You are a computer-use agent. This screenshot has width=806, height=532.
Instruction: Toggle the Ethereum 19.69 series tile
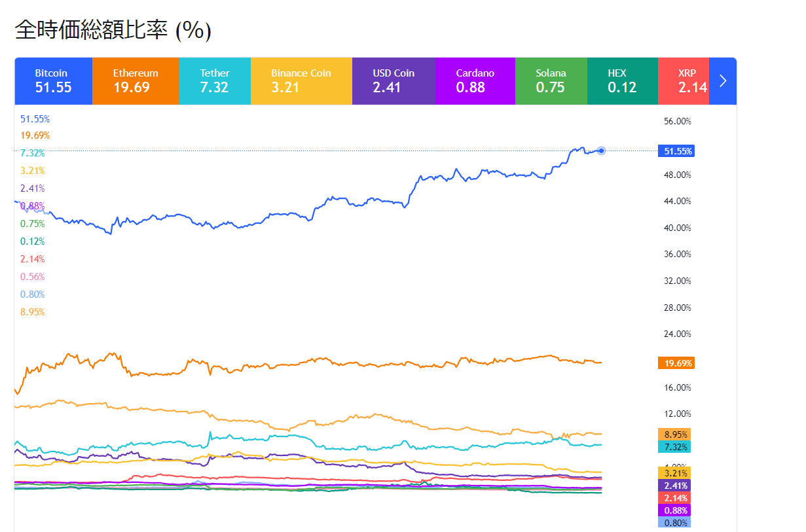tap(136, 80)
